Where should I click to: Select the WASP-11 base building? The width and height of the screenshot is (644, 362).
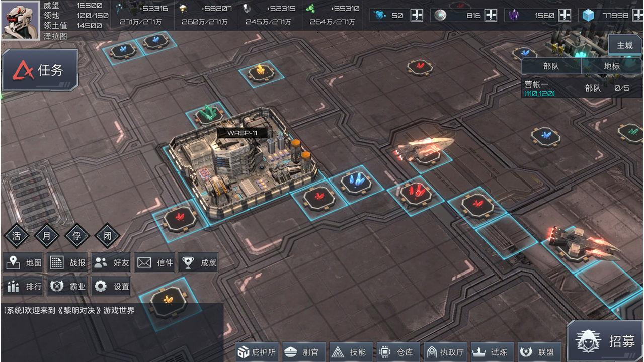(242, 161)
